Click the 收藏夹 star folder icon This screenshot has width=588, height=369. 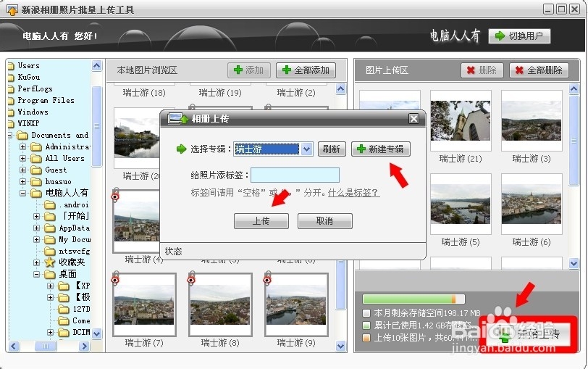[50, 262]
